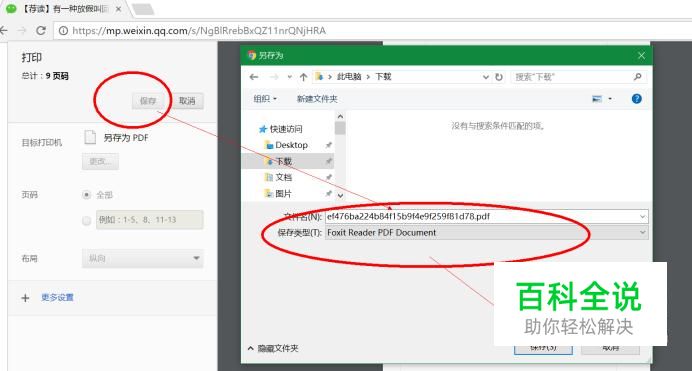Click 此电脑 in the path breadcrumb
Image resolution: width=692 pixels, height=371 pixels.
click(x=349, y=77)
